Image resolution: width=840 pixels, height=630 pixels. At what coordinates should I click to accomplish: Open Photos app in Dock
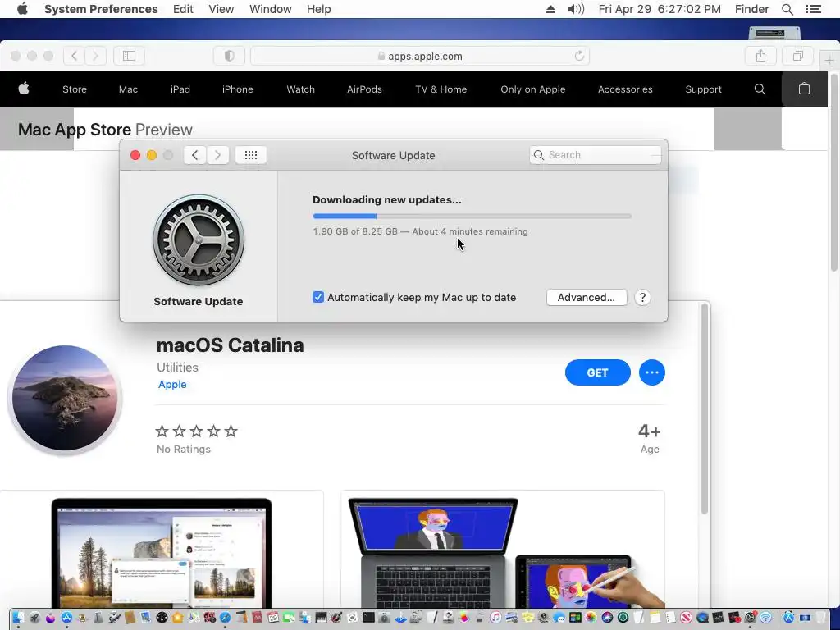(591, 617)
